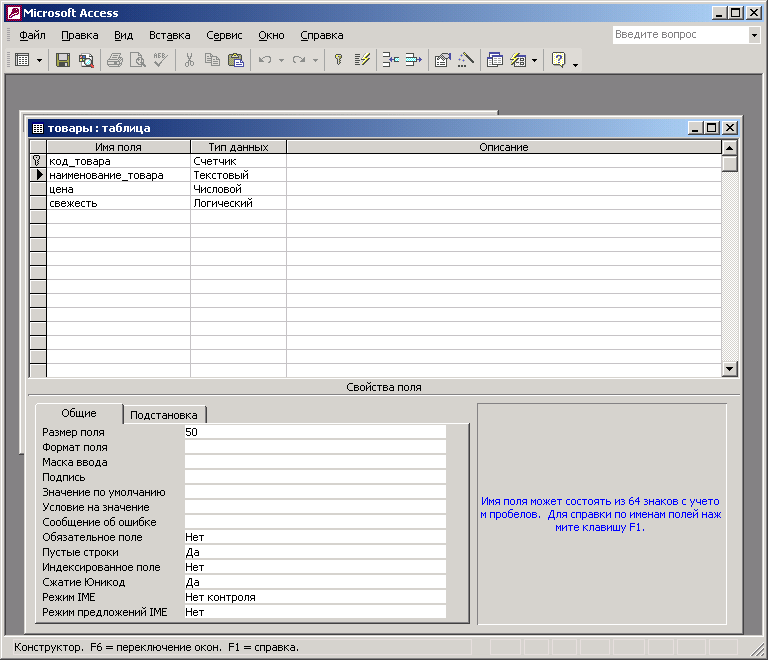Click the Save diskette icon

tap(63, 60)
